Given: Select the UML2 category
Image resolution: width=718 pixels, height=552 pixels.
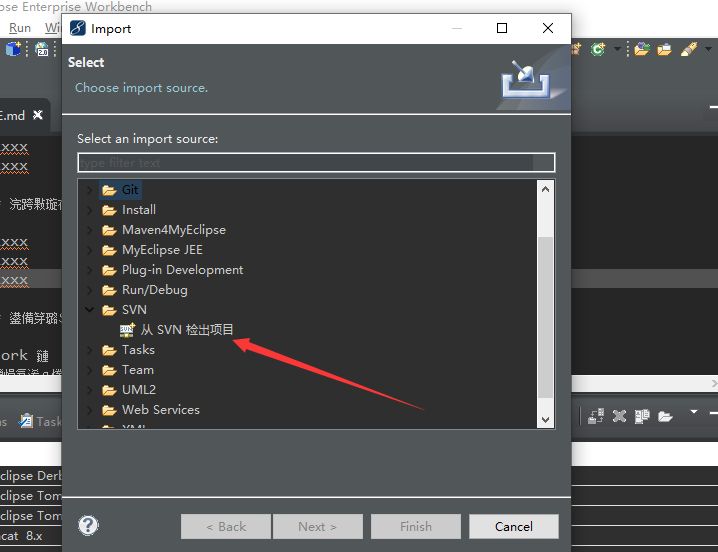Looking at the screenshot, I should pyautogui.click(x=139, y=390).
